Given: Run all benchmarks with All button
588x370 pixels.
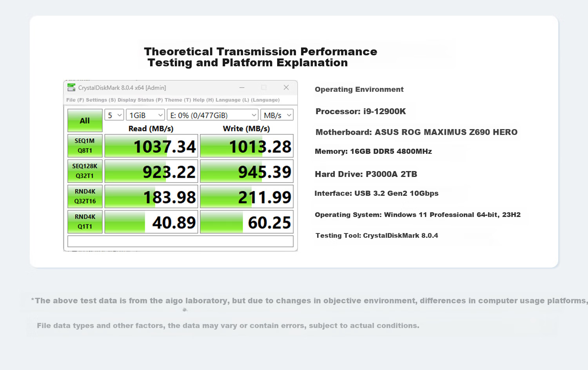Looking at the screenshot, I should tap(85, 120).
